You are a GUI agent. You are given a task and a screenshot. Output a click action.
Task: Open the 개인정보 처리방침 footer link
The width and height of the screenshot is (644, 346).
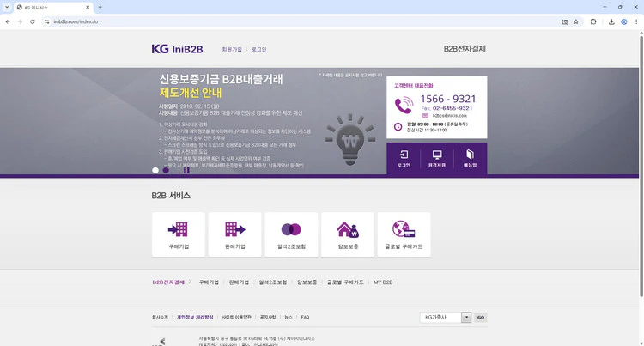click(x=194, y=317)
